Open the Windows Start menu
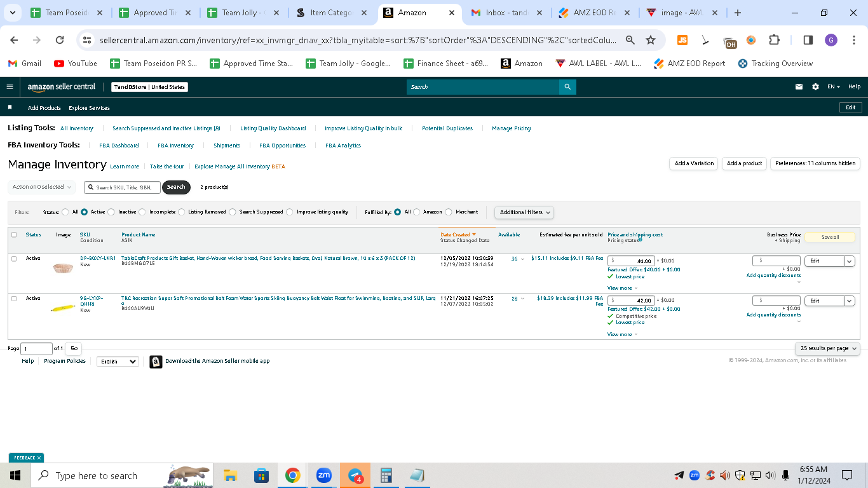This screenshot has width=868, height=488. (x=15, y=475)
